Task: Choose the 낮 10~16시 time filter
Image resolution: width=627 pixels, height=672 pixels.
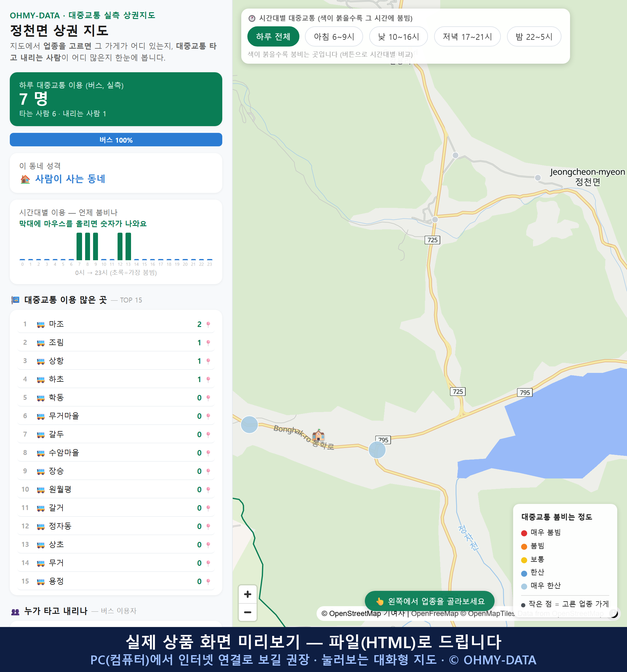Action: point(398,36)
